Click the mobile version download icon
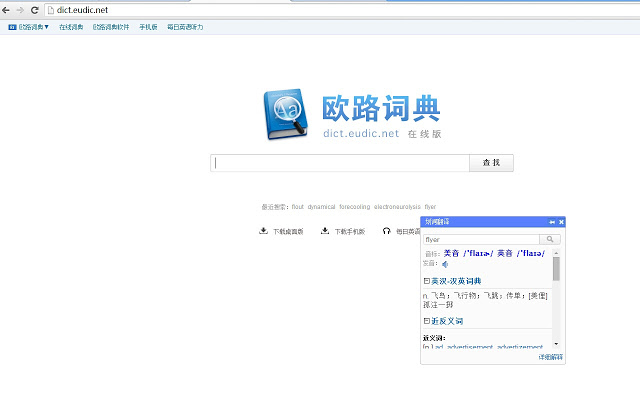 (x=325, y=231)
